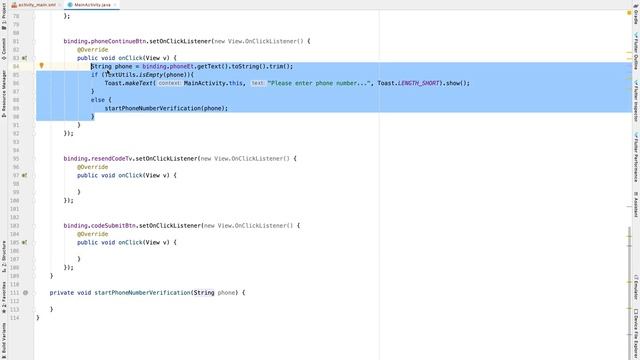
Task: Click the gutter annotation icon on line 111
Action: point(25,293)
